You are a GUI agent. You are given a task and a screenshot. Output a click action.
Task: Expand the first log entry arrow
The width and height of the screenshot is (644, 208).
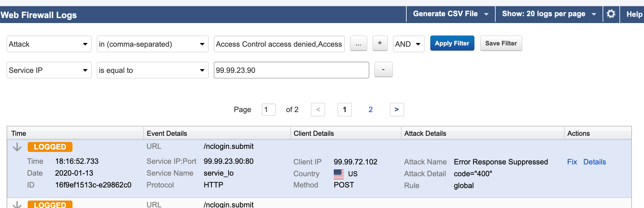[17, 147]
